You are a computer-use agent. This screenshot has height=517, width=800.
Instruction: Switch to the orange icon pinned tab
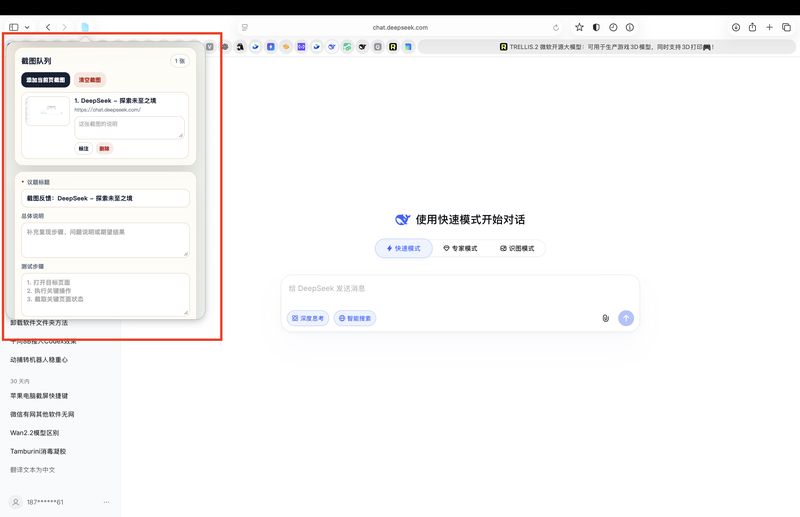point(286,46)
